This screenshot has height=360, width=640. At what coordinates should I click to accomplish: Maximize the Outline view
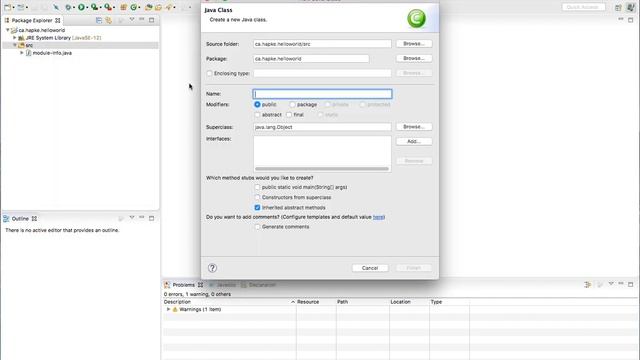point(151,218)
